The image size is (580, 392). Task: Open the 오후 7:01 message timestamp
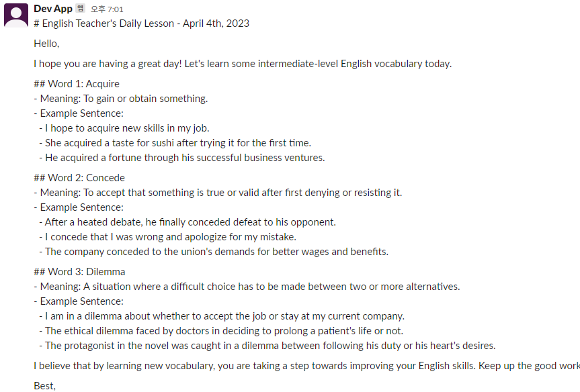point(107,9)
